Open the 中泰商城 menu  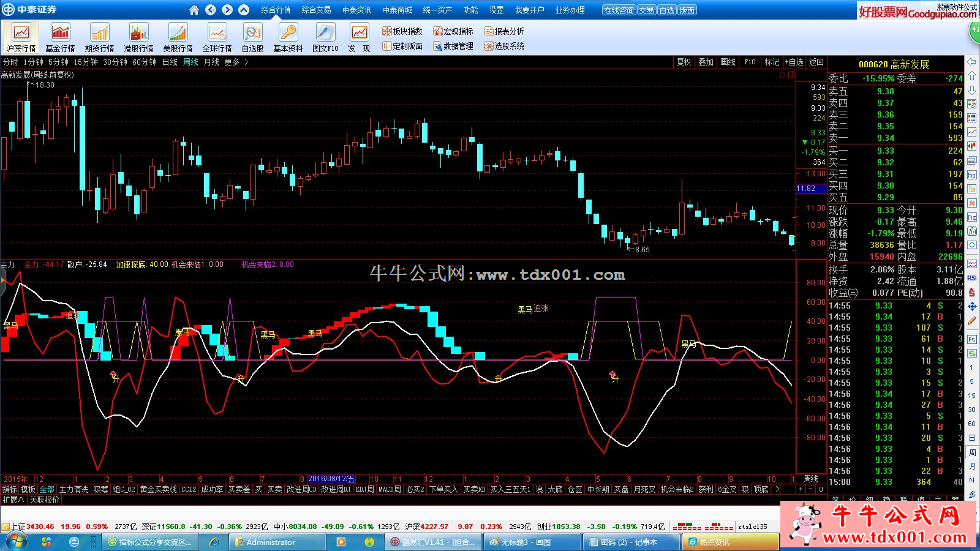pos(397,10)
